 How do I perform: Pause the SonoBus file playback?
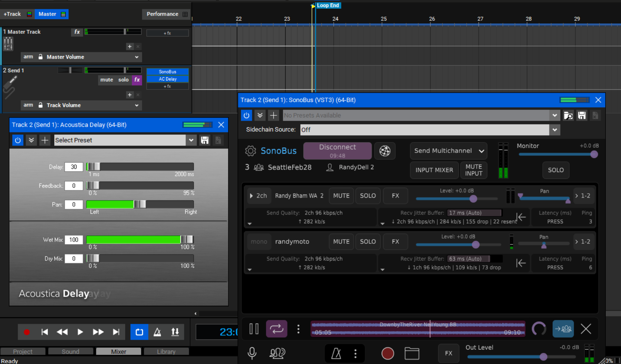254,329
